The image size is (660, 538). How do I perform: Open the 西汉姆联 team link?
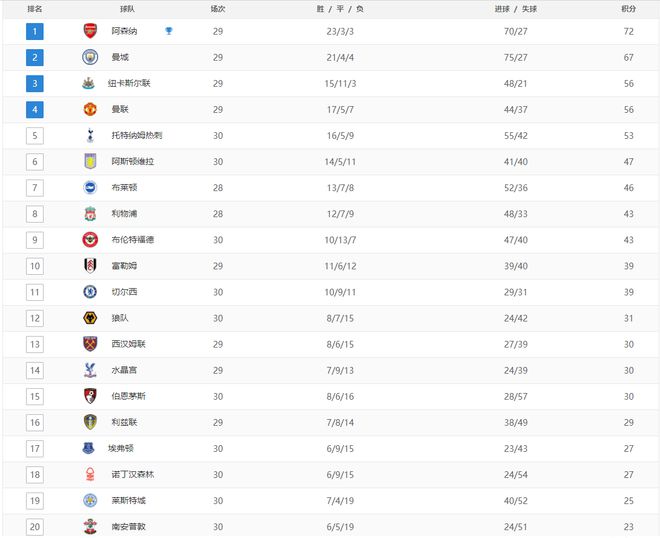pos(128,344)
